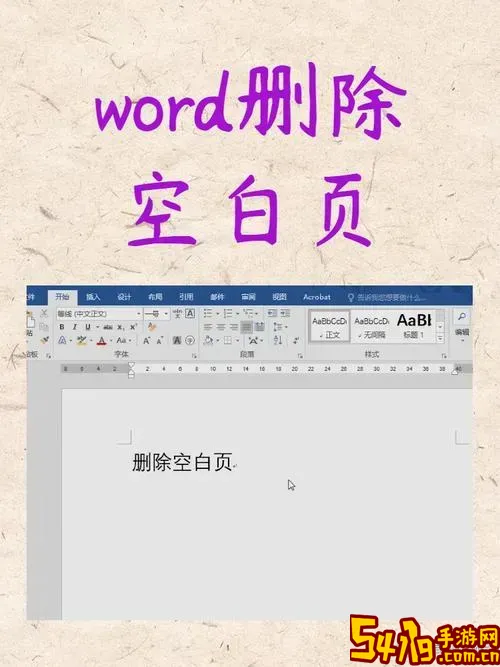Switch to the Acrobat tab
The height and width of the screenshot is (667, 500).
point(317,297)
